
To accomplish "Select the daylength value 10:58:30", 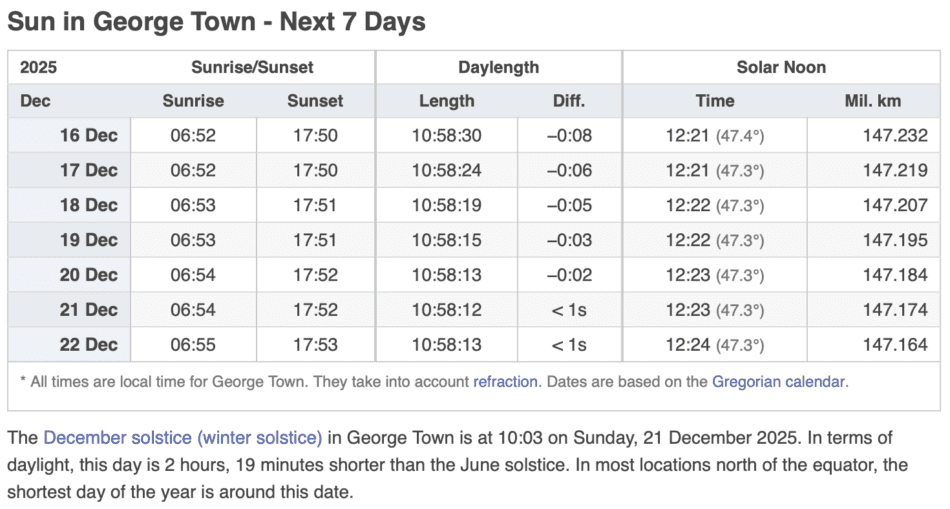I will click(x=446, y=136).
